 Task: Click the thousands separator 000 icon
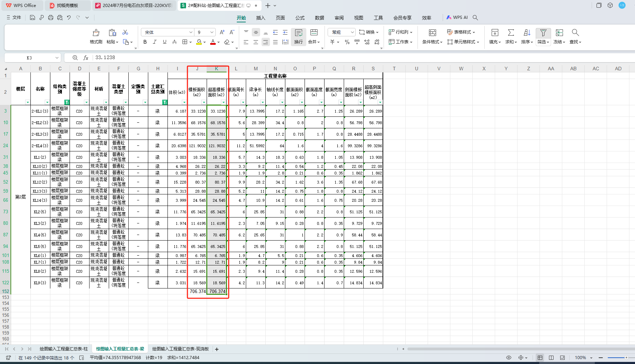(357, 42)
